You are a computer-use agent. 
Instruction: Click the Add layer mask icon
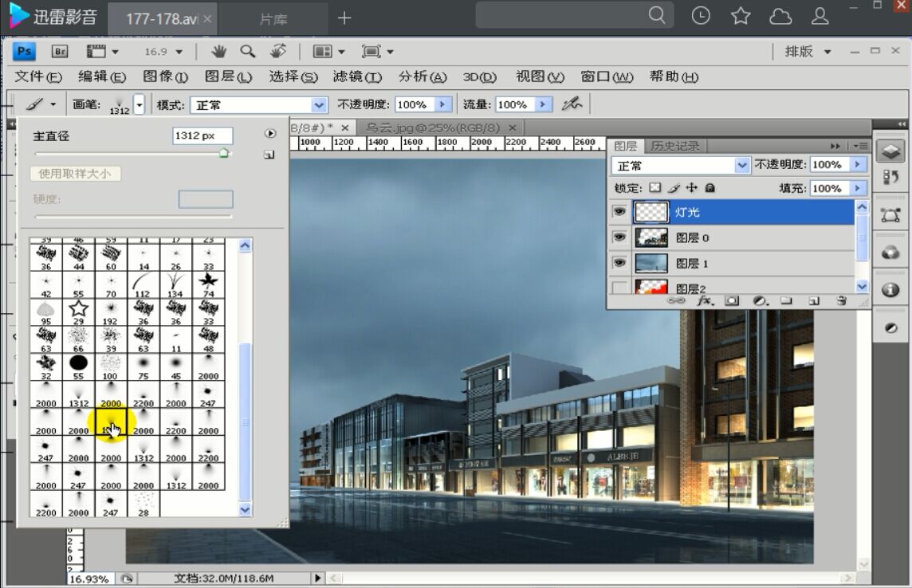732,300
